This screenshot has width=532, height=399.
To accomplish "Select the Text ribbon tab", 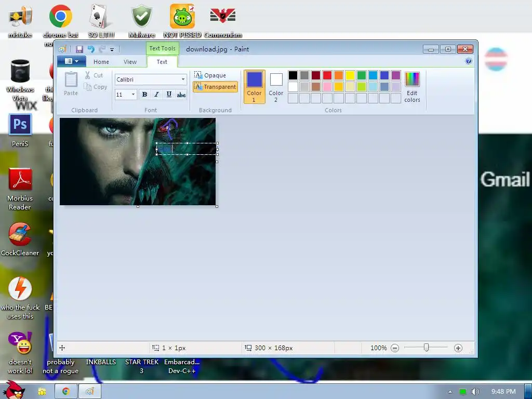I will (162, 62).
